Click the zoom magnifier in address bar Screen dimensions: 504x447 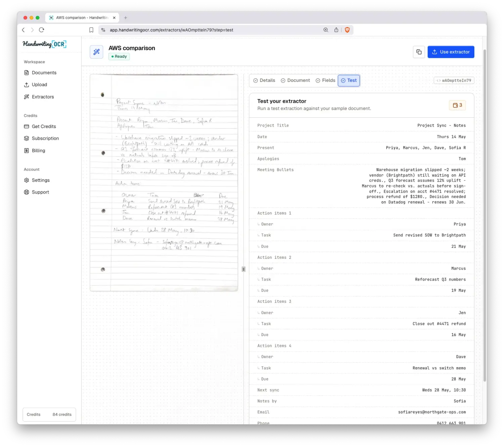(x=326, y=30)
